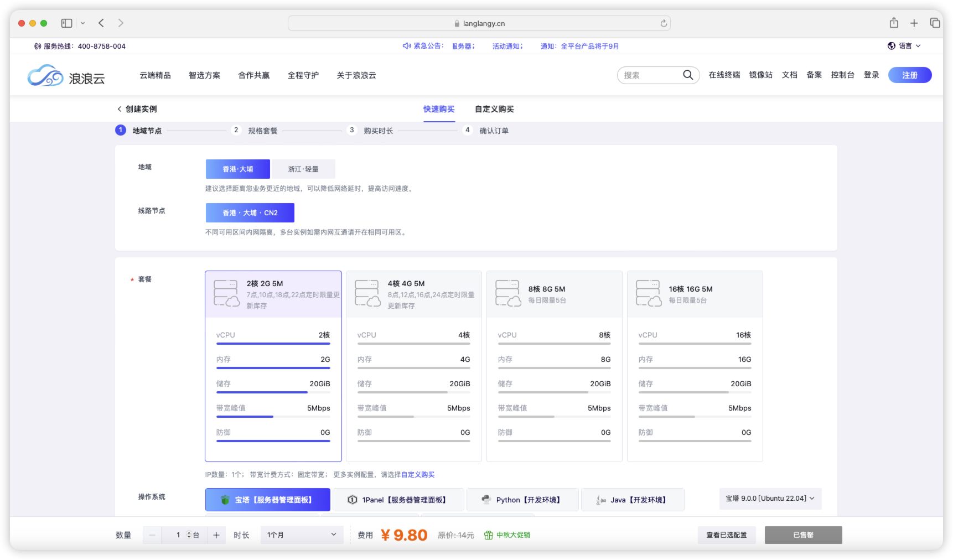The width and height of the screenshot is (953, 560).
Task: Click the 注册 register button
Action: [909, 75]
